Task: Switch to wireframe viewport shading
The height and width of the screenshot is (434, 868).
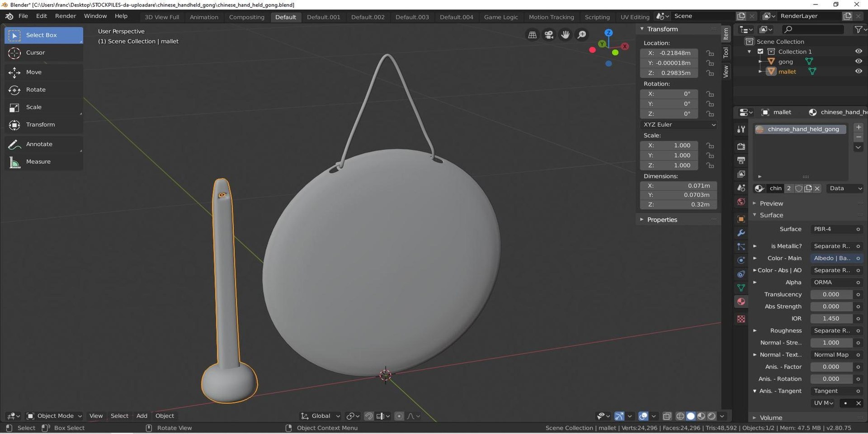Action: click(x=680, y=416)
